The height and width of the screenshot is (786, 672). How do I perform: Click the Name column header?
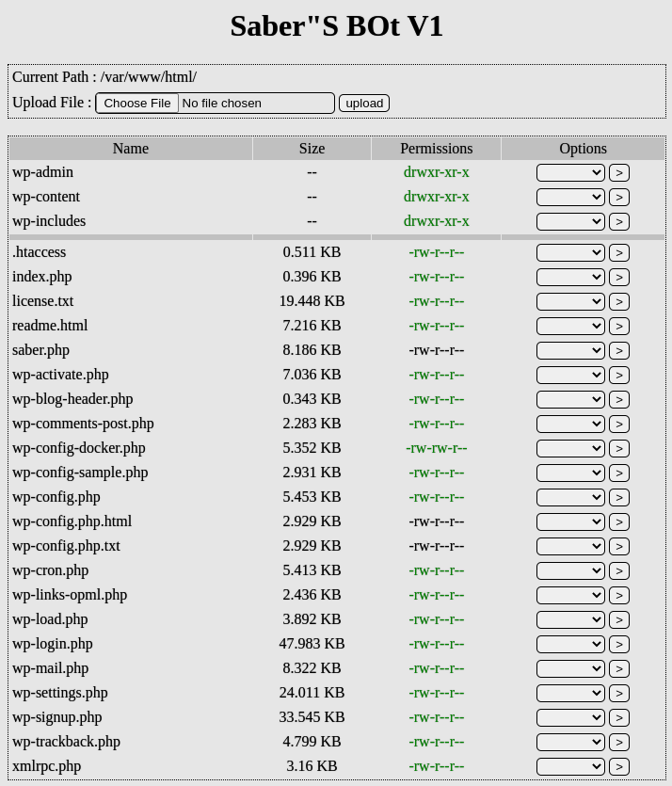(x=131, y=149)
